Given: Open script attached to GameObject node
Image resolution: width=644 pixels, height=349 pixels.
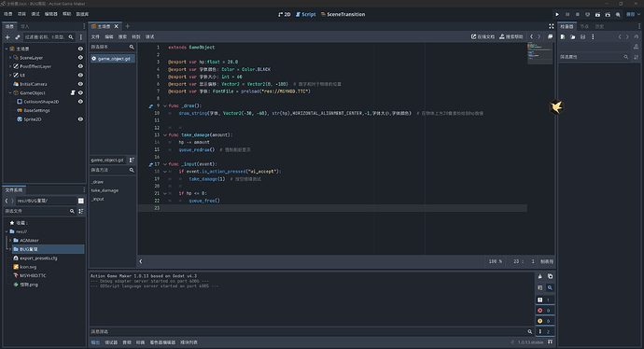Looking at the screenshot, I should click(73, 92).
